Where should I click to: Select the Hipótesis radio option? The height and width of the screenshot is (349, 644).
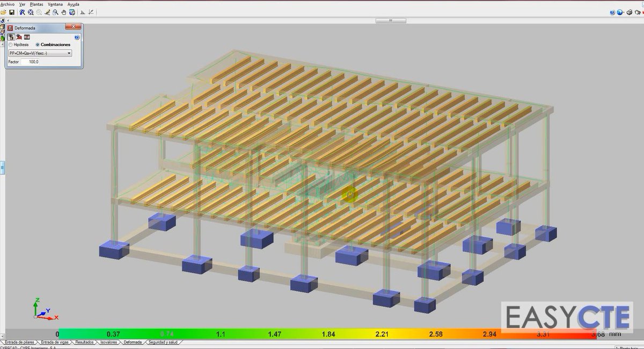(18, 45)
